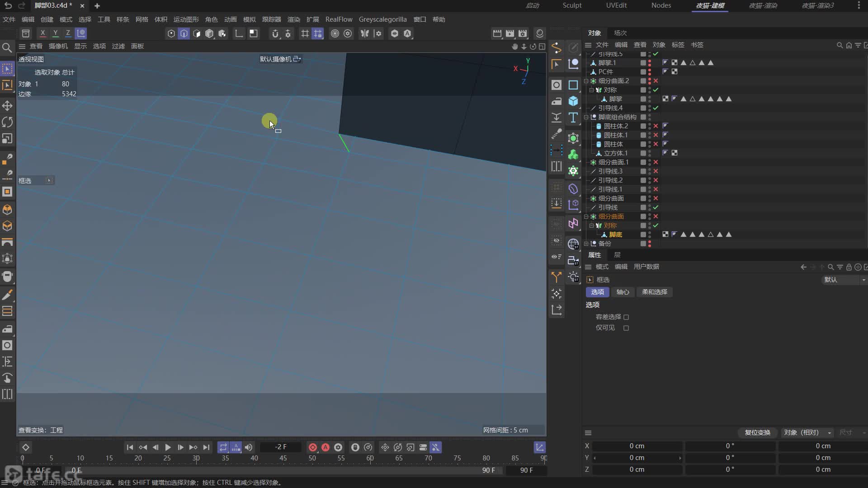Screen dimensions: 868x488
Task: Click the X position 0 cm field
Action: pyautogui.click(x=637, y=446)
